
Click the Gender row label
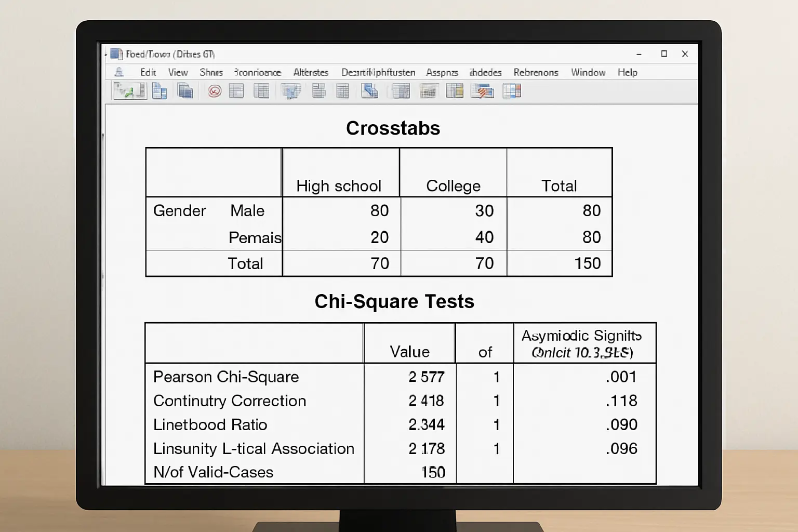(179, 210)
